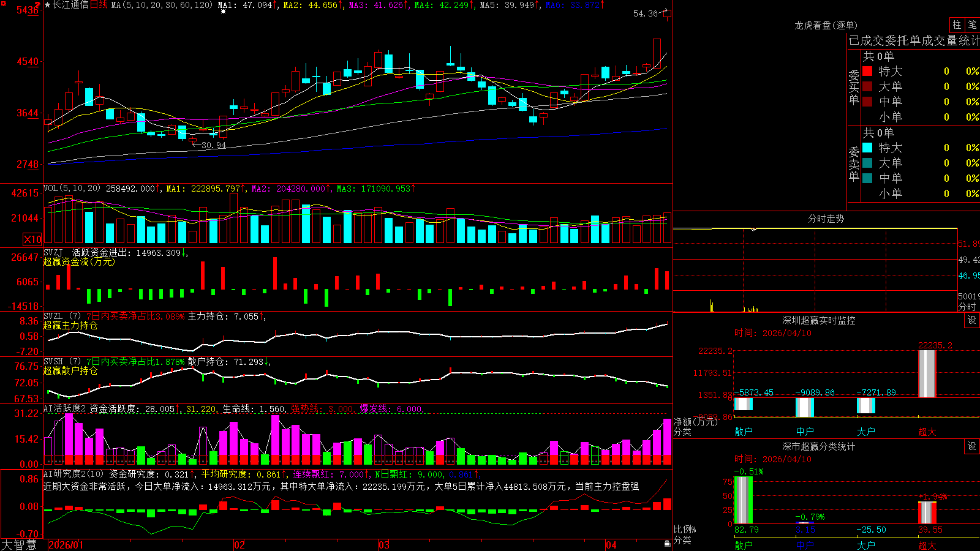
Task: Click the star icon beside 长江通信
Action: (x=48, y=5)
